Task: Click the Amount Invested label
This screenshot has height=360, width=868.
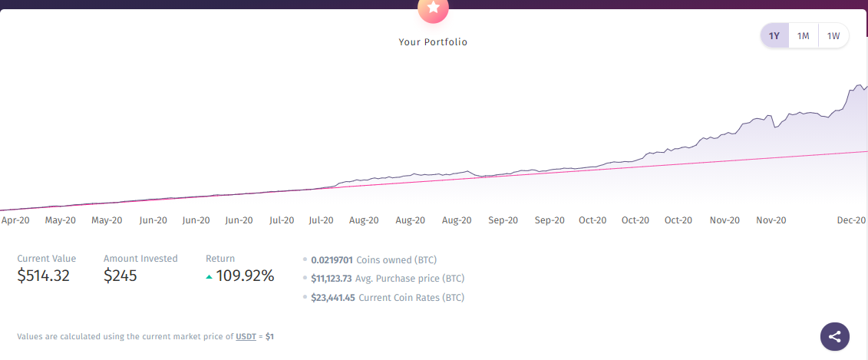Action: click(140, 259)
